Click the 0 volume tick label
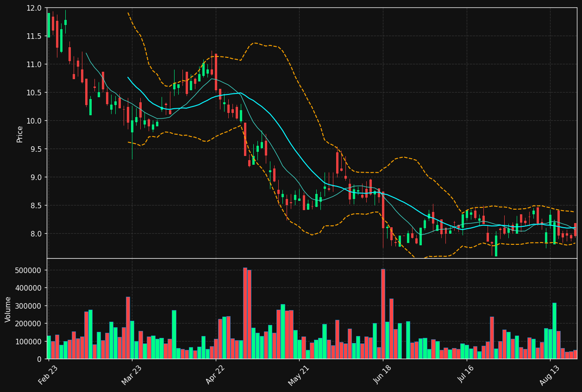582x392 pixels. pyautogui.click(x=39, y=359)
